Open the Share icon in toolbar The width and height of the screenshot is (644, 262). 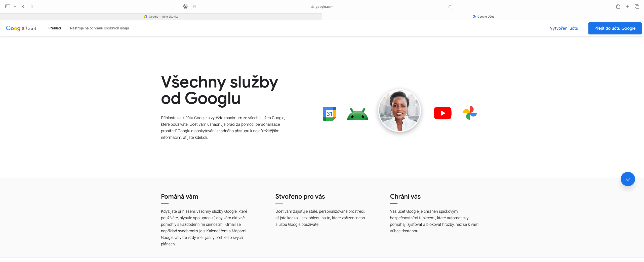coord(618,7)
